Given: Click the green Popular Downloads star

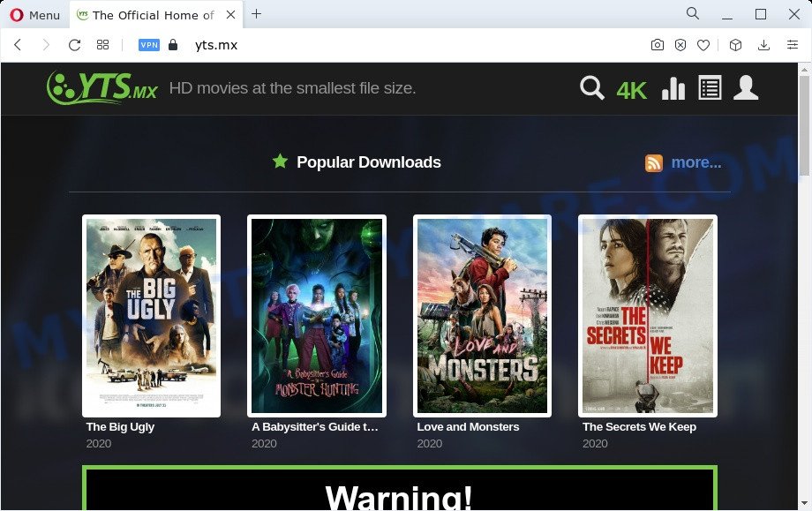Looking at the screenshot, I should tap(280, 161).
